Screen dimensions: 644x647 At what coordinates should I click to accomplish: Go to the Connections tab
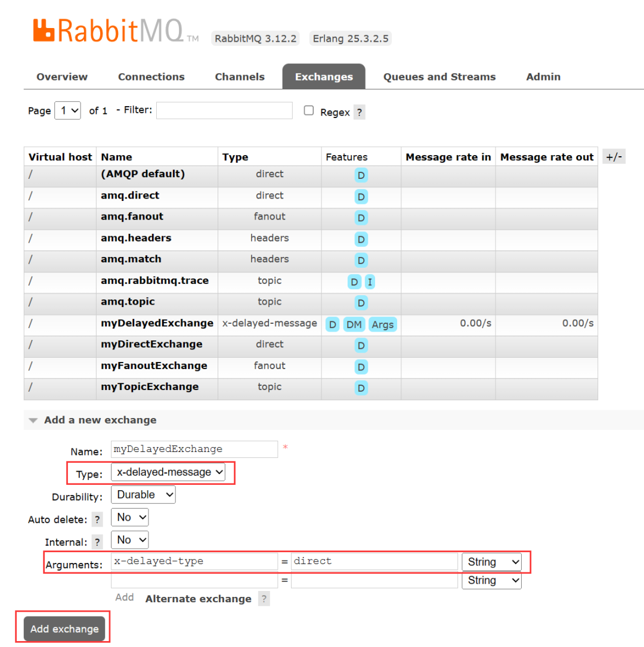coord(151,77)
